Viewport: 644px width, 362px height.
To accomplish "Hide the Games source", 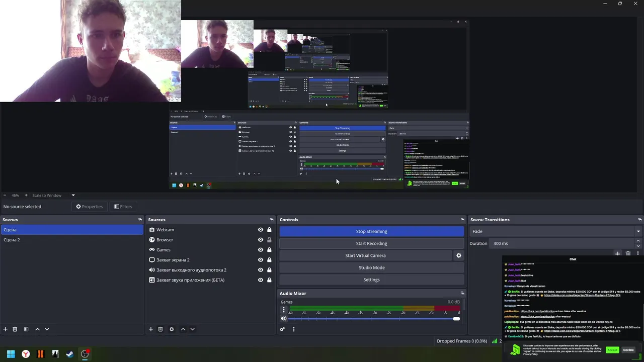I will click(x=261, y=250).
